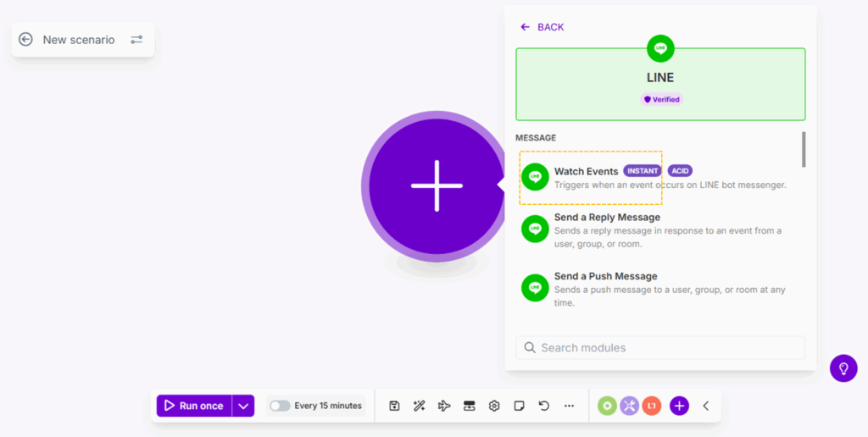This screenshot has height=437, width=868.
Task: Open the three-dots more options menu
Action: tap(569, 406)
